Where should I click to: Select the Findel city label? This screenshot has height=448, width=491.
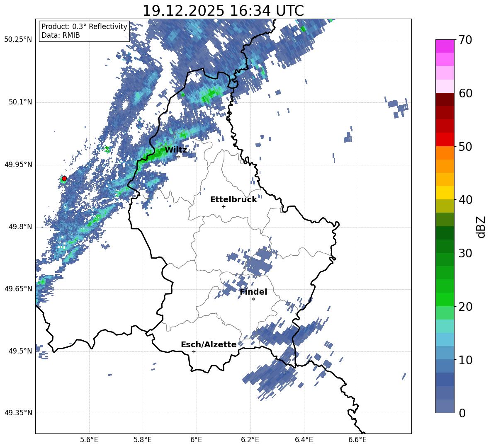click(253, 292)
